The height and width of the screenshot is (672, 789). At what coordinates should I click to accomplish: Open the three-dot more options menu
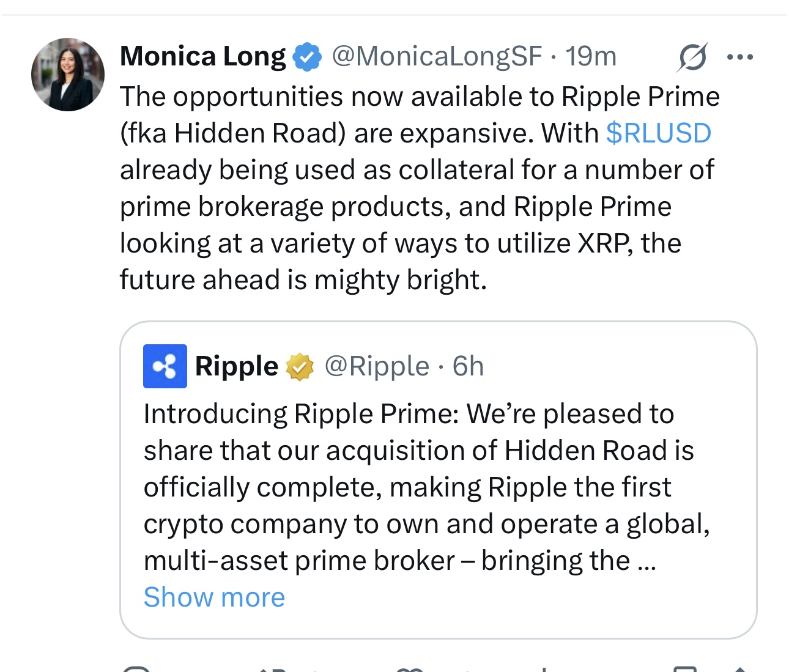pos(740,57)
